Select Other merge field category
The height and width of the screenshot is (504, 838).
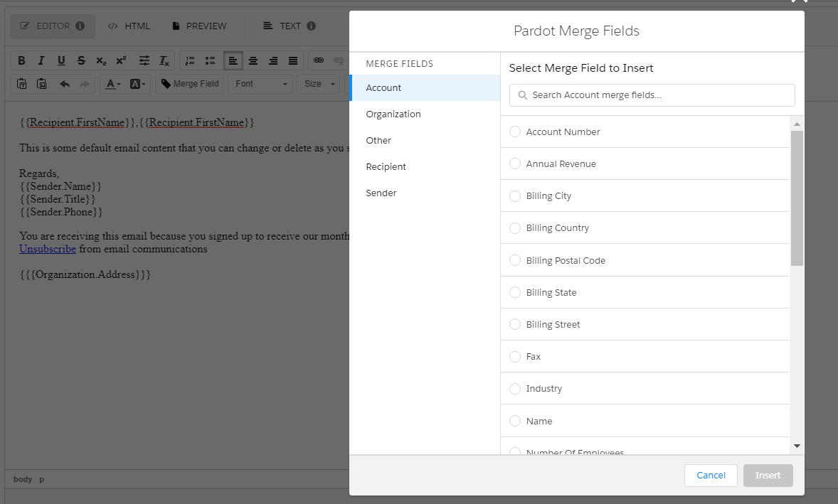tap(425, 141)
